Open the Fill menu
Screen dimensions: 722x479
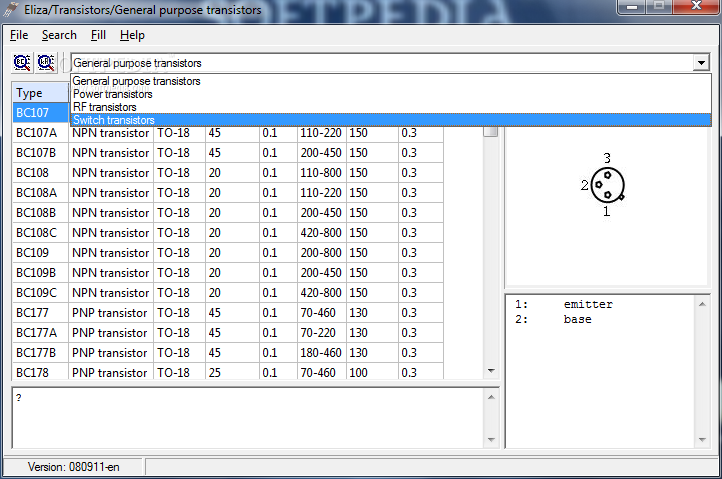pos(98,35)
